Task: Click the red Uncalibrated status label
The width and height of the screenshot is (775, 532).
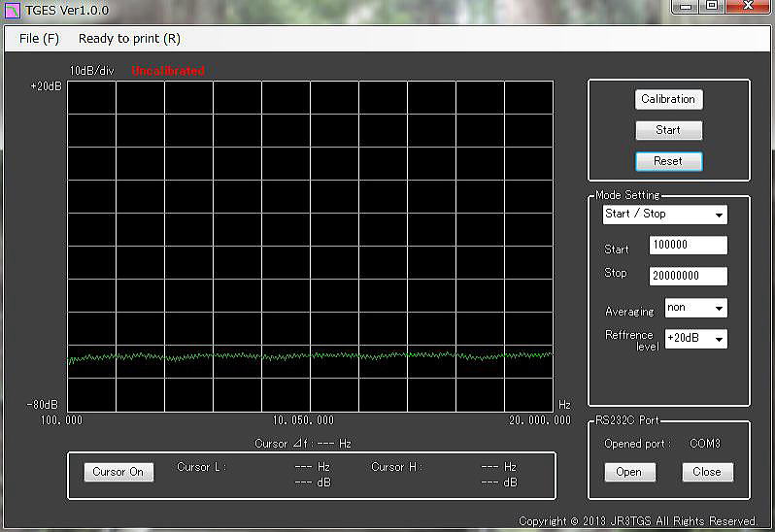Action: tap(168, 71)
